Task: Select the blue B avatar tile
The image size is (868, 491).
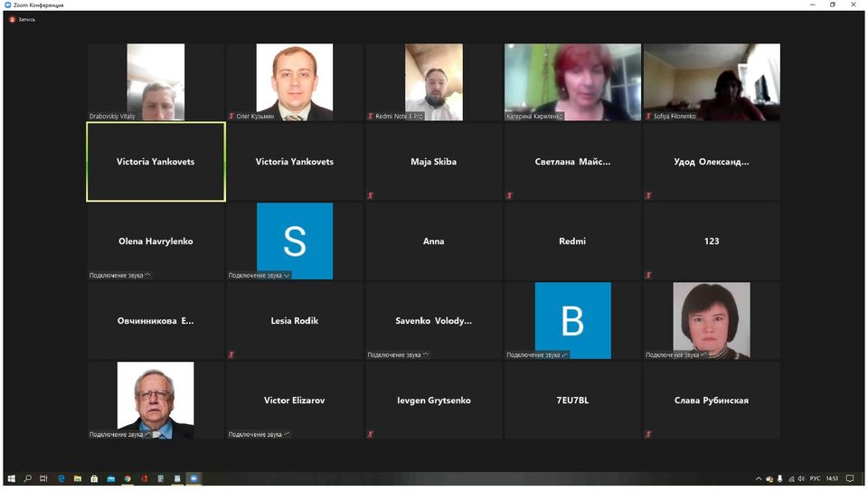Action: coord(572,321)
